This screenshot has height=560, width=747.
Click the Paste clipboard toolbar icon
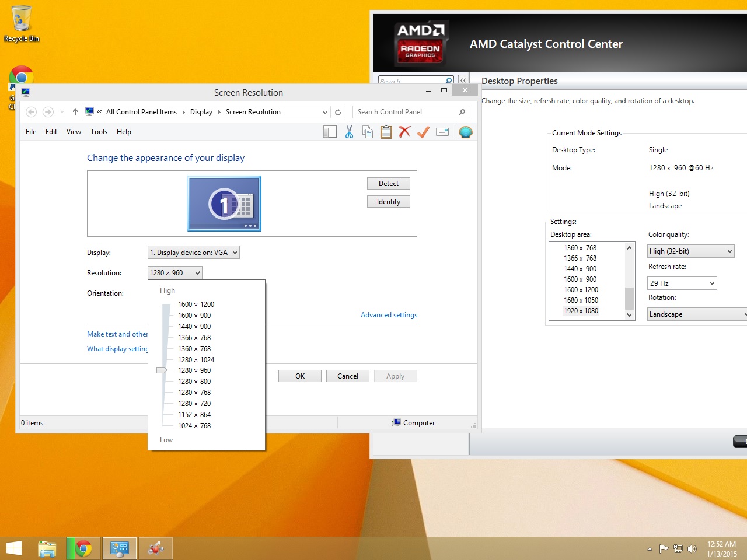(x=386, y=132)
